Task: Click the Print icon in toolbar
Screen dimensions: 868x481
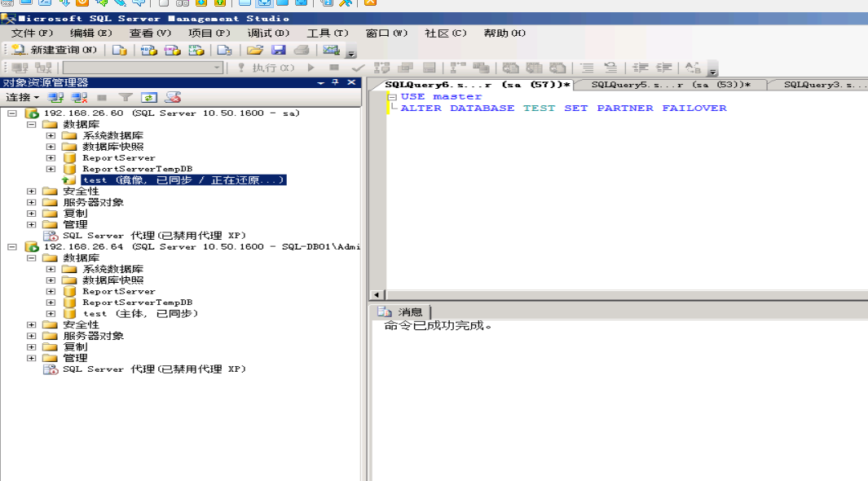Action: coord(302,50)
